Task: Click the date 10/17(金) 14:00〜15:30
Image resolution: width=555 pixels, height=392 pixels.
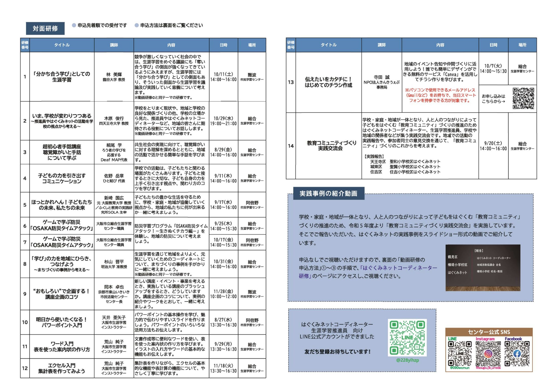Action: [223, 242]
